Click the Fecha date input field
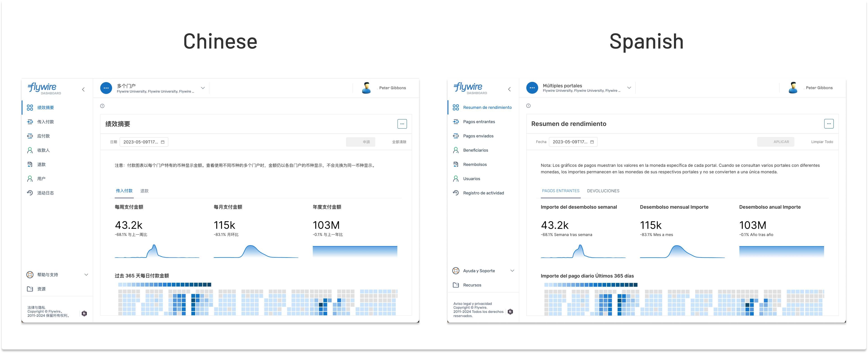Viewport: 868px width, 353px height. (x=573, y=142)
